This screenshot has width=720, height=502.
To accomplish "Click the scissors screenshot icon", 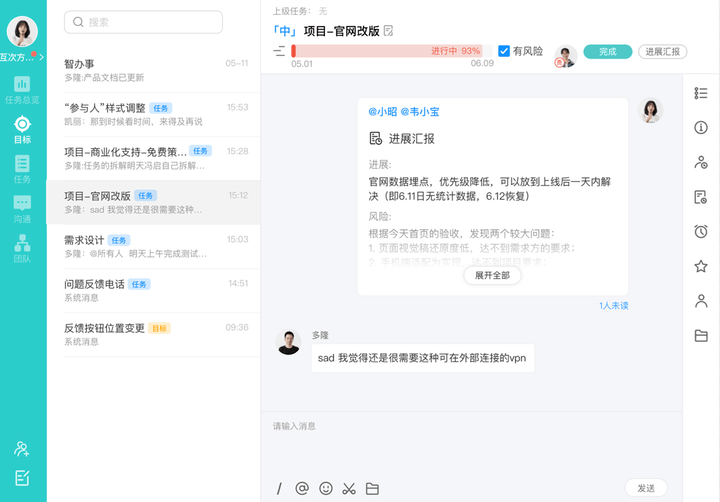I will pos(349,488).
